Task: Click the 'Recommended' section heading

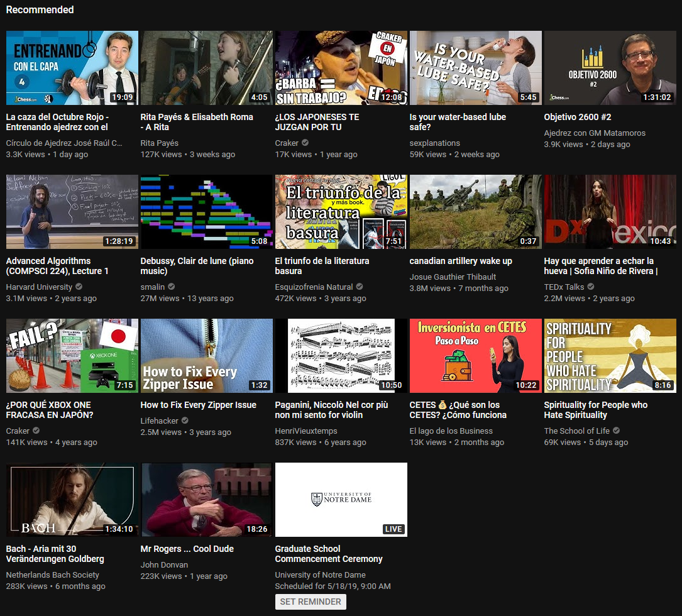Action: (x=40, y=9)
